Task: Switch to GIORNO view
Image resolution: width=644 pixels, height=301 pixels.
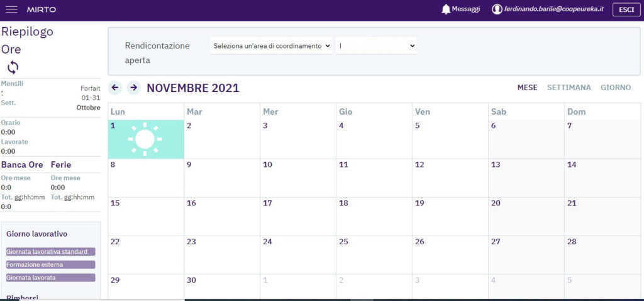Action: click(615, 88)
